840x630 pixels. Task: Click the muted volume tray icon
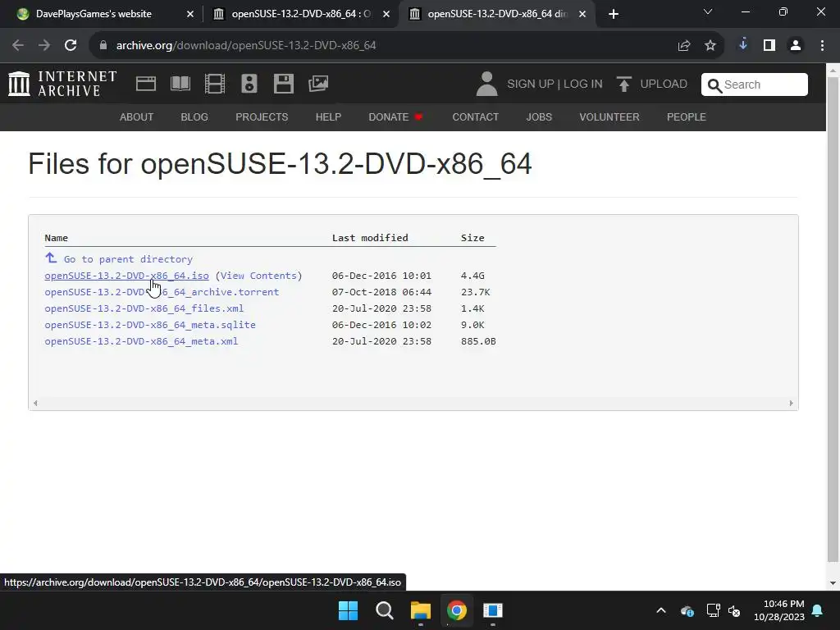734,610
